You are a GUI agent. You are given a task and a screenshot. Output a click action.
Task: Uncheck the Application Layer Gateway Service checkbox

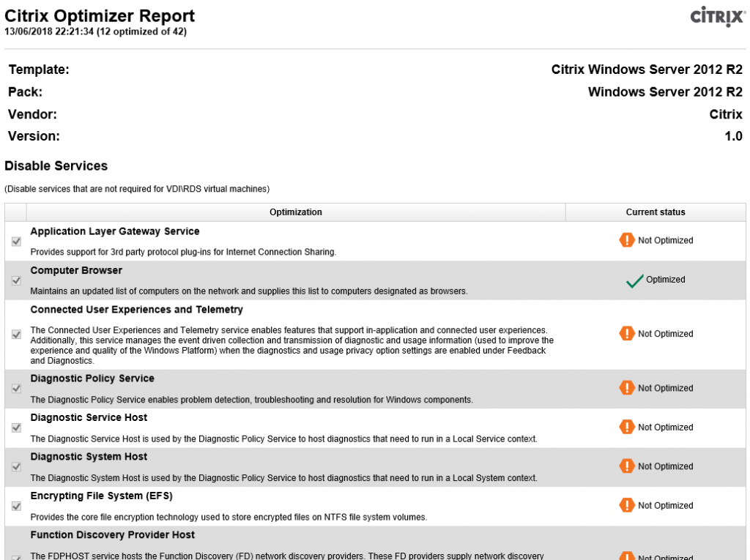16,240
